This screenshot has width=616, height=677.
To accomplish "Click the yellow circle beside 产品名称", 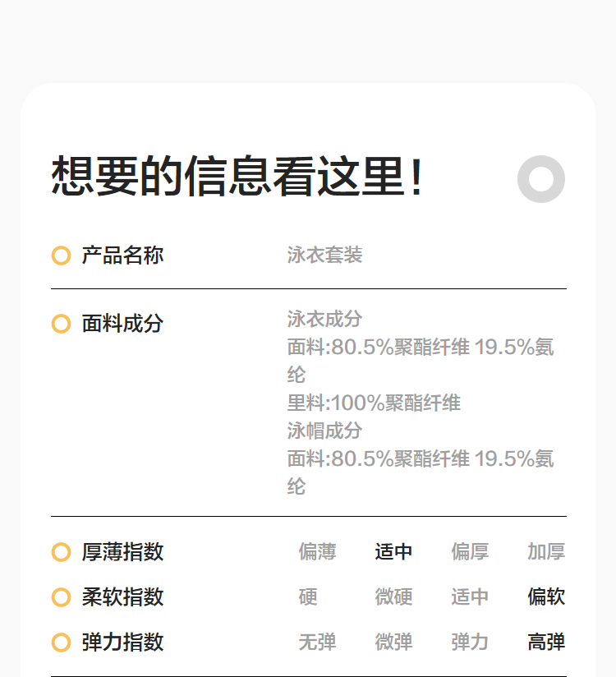I will pyautogui.click(x=61, y=256).
